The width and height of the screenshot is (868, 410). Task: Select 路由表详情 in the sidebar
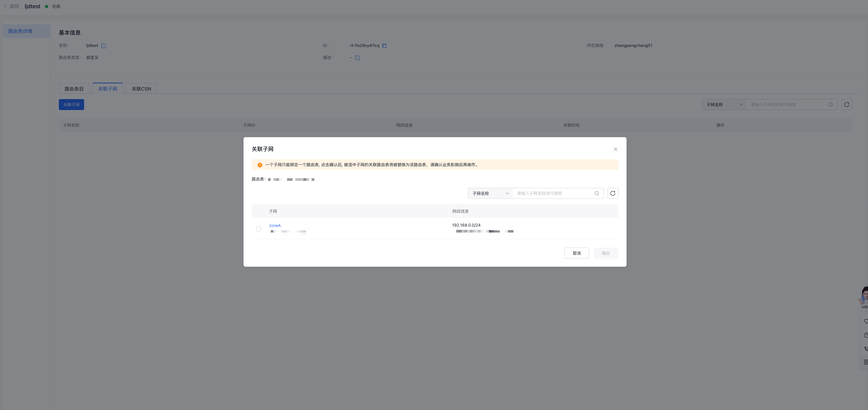pos(20,31)
